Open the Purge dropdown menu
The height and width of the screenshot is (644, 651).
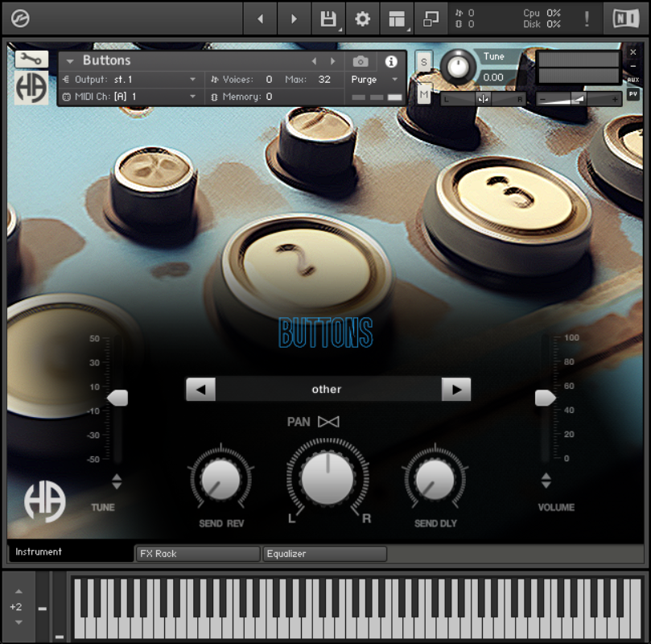372,80
